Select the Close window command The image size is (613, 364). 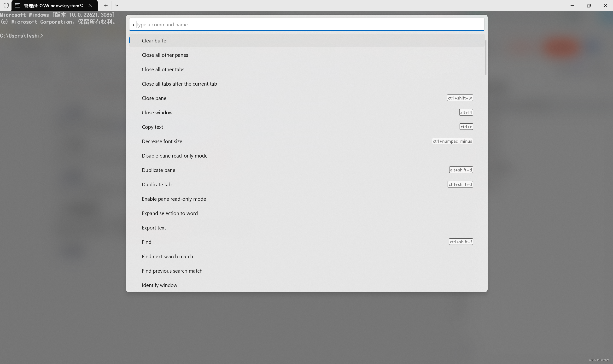(x=306, y=113)
